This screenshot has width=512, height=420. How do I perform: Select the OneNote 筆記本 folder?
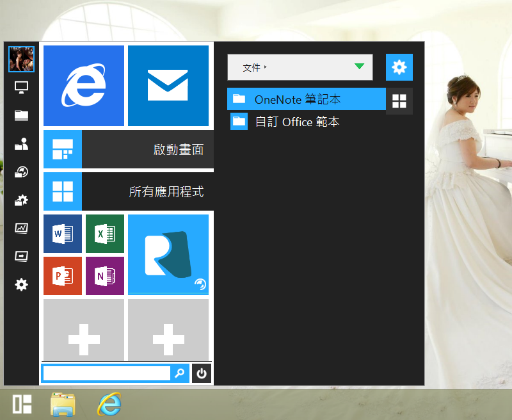[307, 99]
